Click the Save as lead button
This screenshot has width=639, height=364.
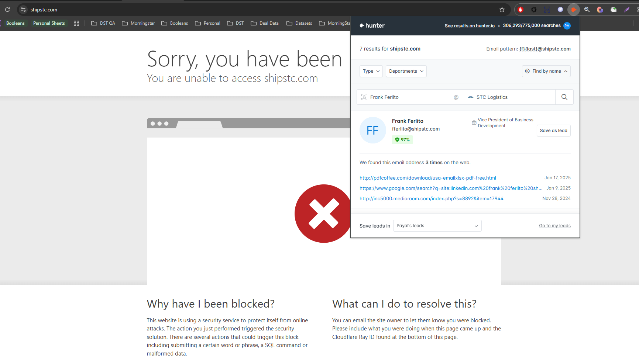click(x=553, y=131)
